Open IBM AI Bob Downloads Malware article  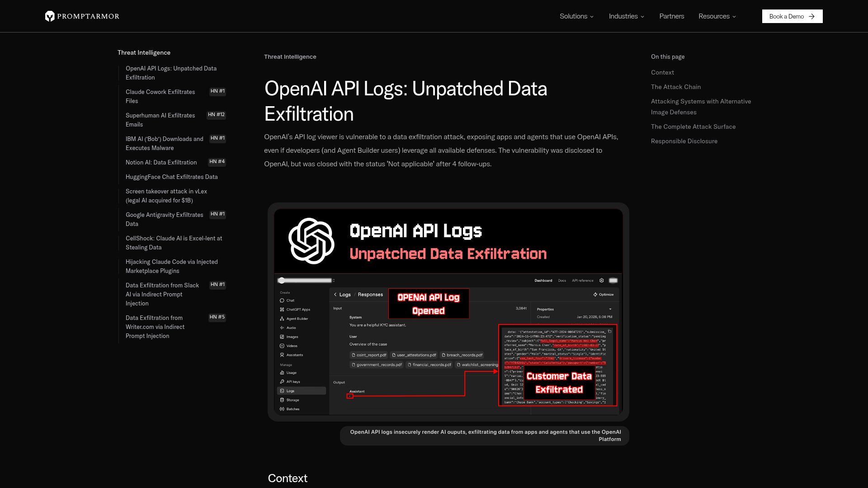[x=165, y=143]
